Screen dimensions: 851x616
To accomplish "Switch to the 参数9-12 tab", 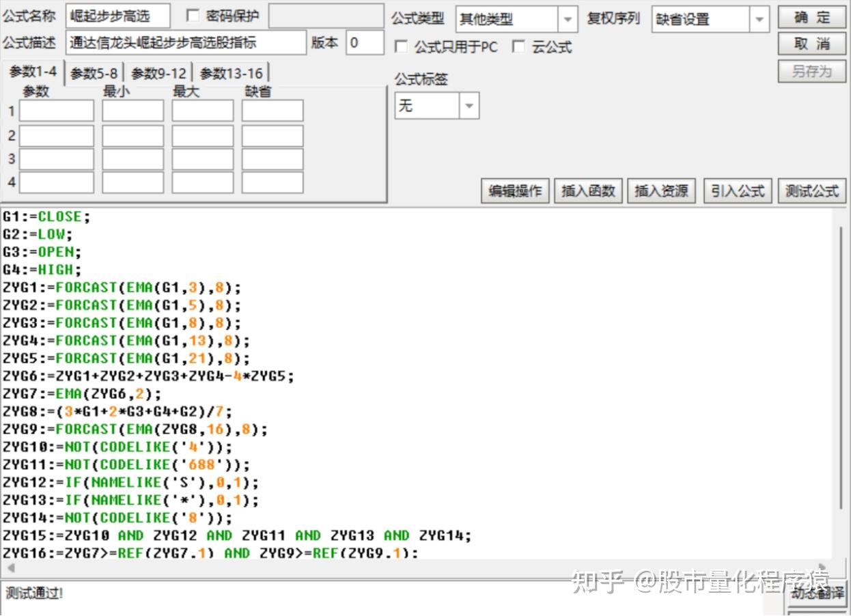I will coord(158,73).
